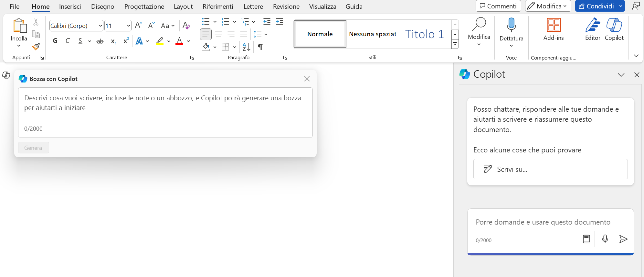Open the Editor pane
Screen dimensions: 644x277
click(x=593, y=29)
